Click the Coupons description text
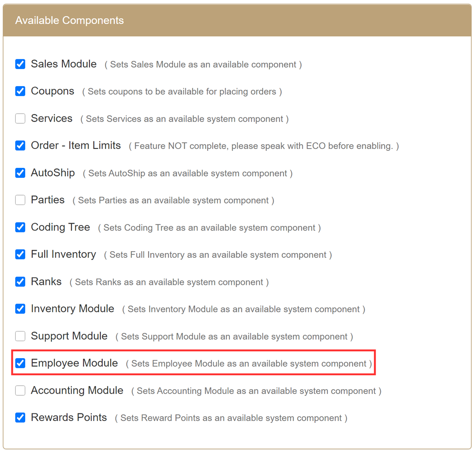The height and width of the screenshot is (450, 476). 182,92
